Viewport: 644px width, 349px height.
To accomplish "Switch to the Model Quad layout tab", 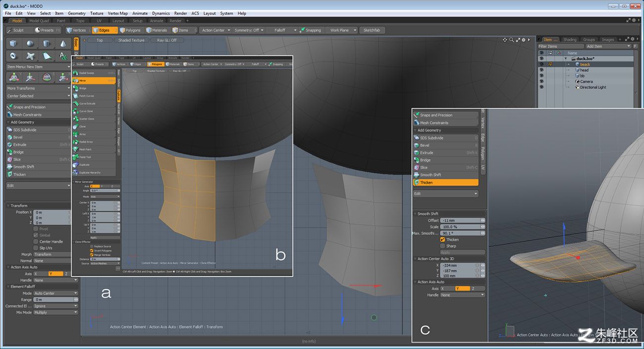I will coord(39,21).
